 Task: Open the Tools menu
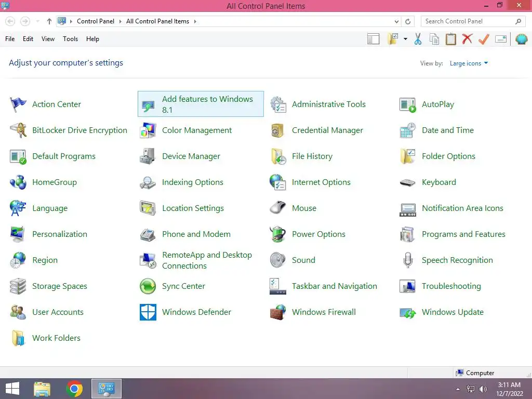pyautogui.click(x=70, y=39)
